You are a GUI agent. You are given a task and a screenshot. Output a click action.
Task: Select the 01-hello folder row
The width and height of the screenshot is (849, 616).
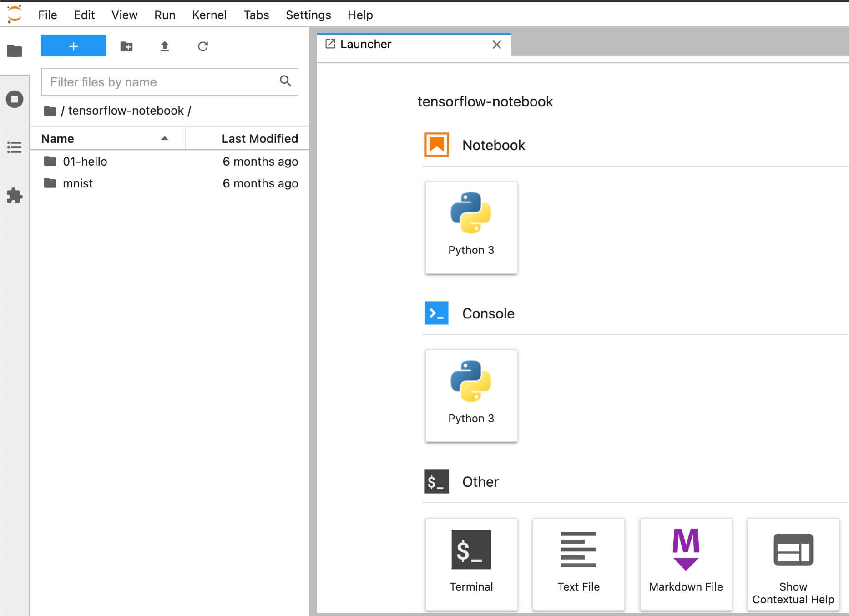[x=170, y=162]
